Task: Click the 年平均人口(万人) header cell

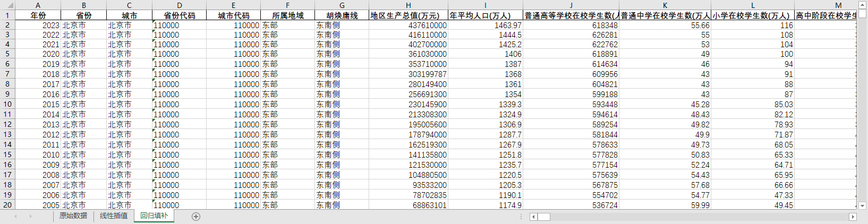Action: 486,15
